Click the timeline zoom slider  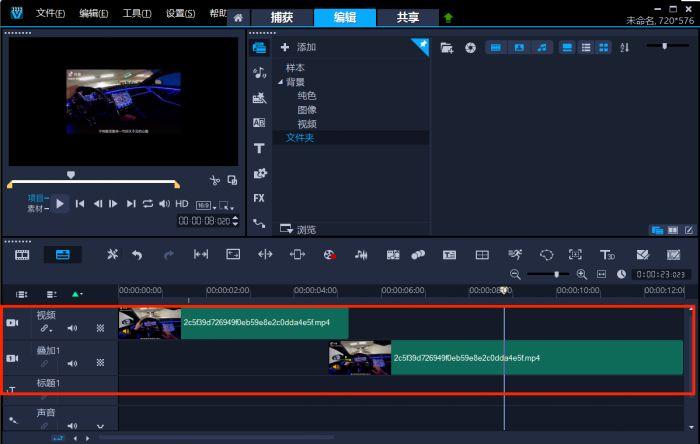coord(556,274)
